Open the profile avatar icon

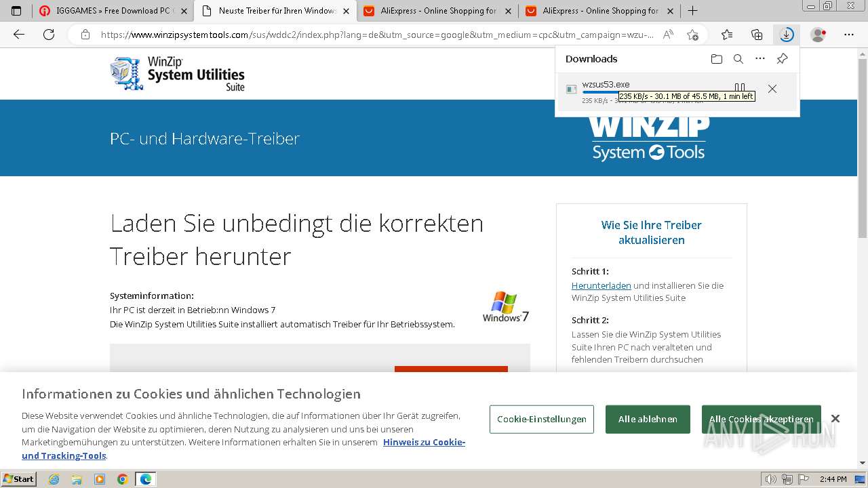(818, 35)
